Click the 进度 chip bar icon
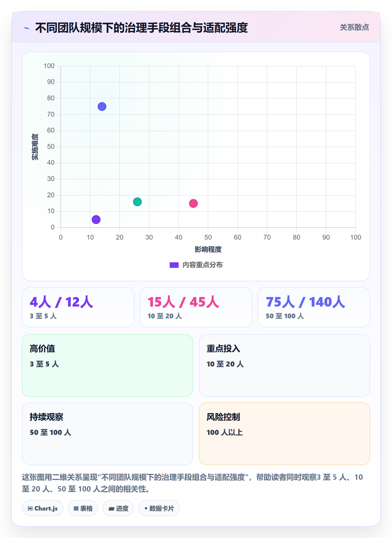This screenshot has width=392, height=538. coord(111,509)
